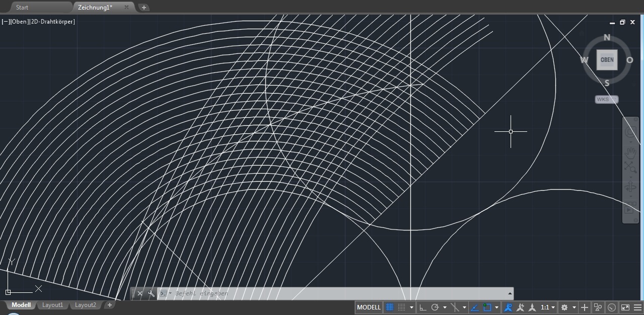Rotate view to North on ViewCube

click(607, 37)
